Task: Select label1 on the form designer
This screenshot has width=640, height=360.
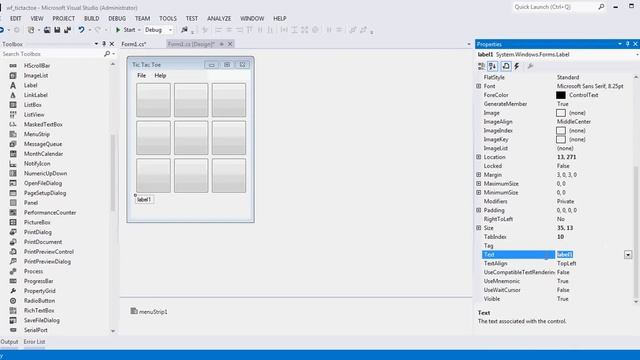Action: (144, 200)
